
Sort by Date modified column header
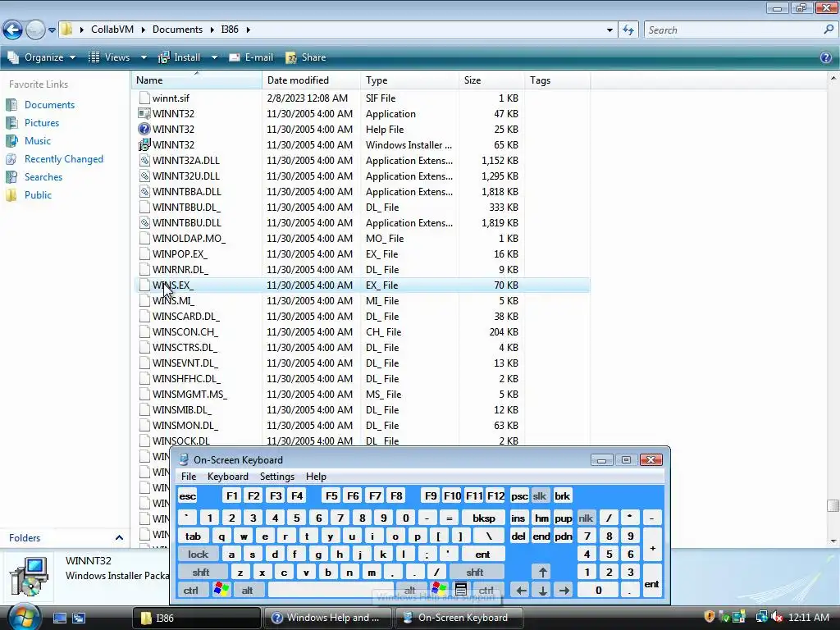[x=311, y=80]
